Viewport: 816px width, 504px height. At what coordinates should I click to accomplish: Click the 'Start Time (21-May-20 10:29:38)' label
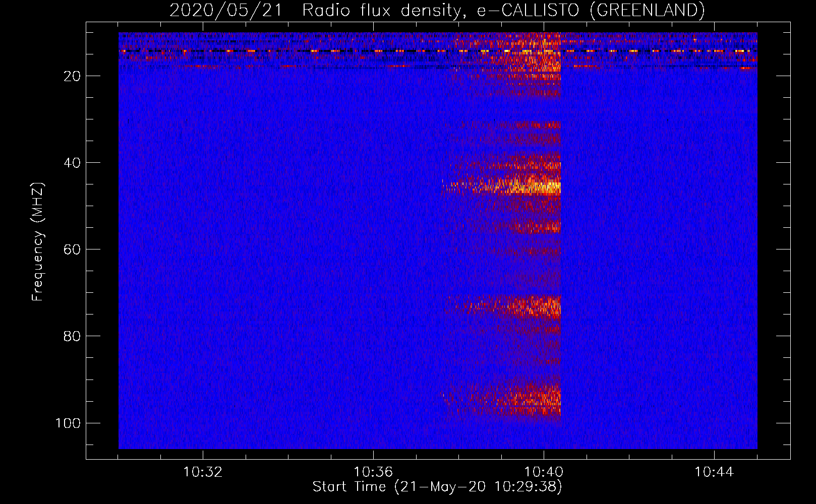(437, 487)
